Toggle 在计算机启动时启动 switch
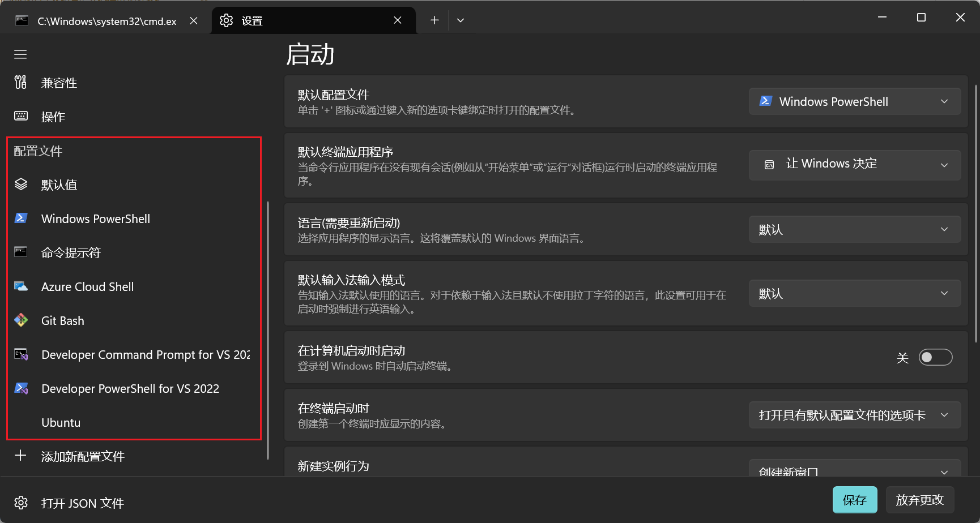This screenshot has width=980, height=523. [935, 357]
